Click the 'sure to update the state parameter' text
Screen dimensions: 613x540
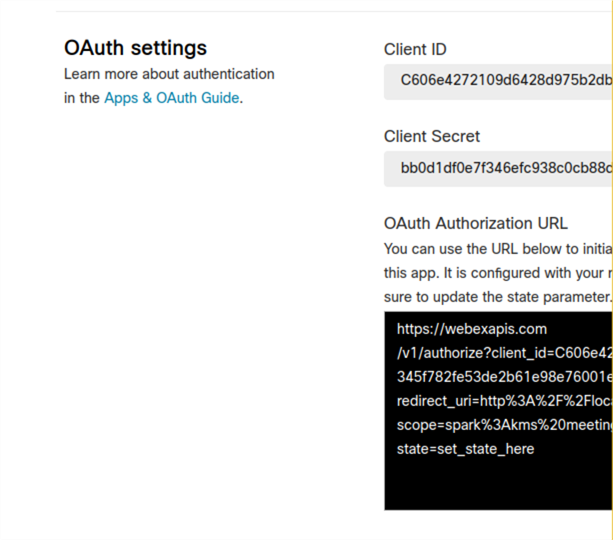(498, 297)
